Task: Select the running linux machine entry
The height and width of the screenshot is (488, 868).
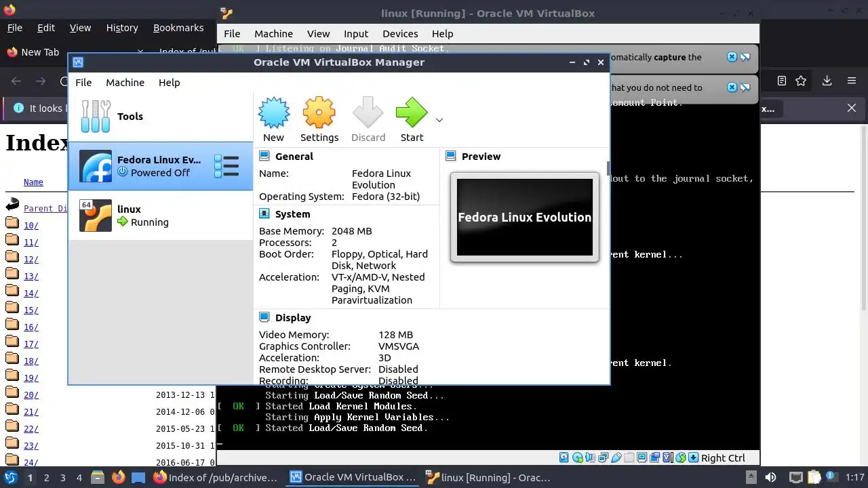Action: coord(161,216)
